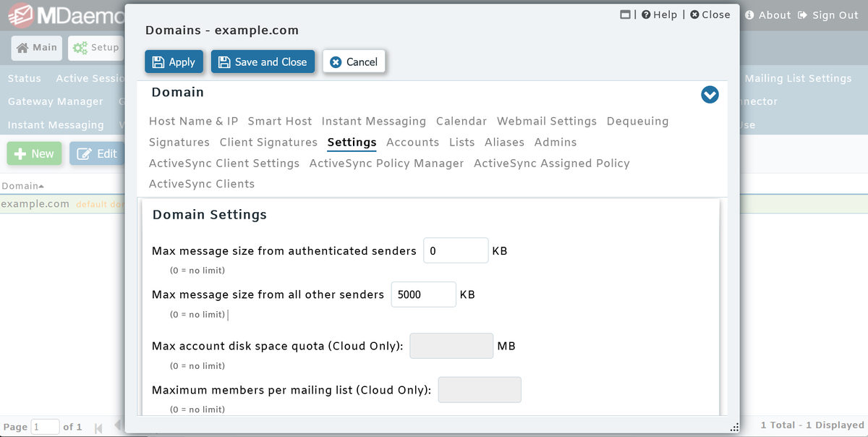Viewport: 868px width, 437px height.
Task: Click Sign Out
Action: pos(828,14)
